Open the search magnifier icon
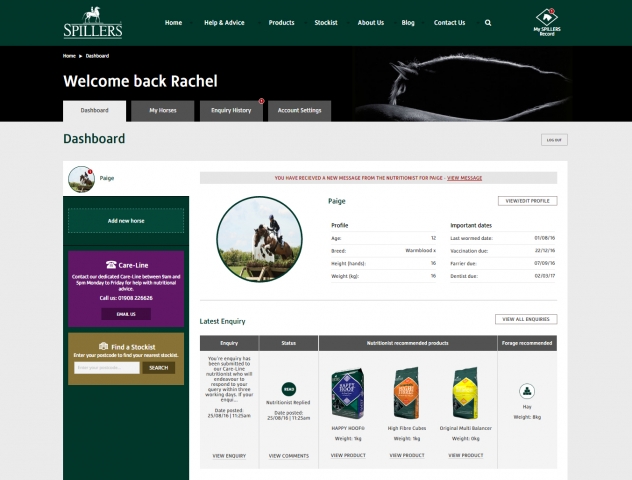 [488, 22]
